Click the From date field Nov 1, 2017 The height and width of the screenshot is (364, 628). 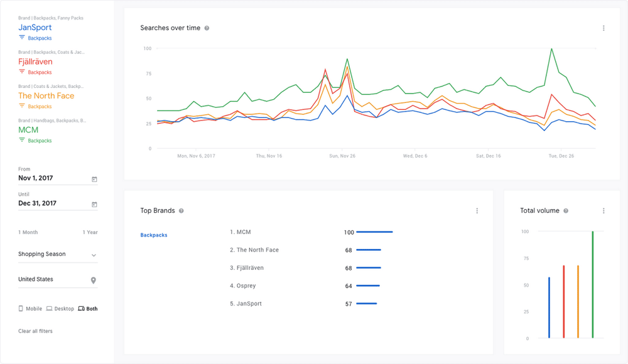[58, 178]
